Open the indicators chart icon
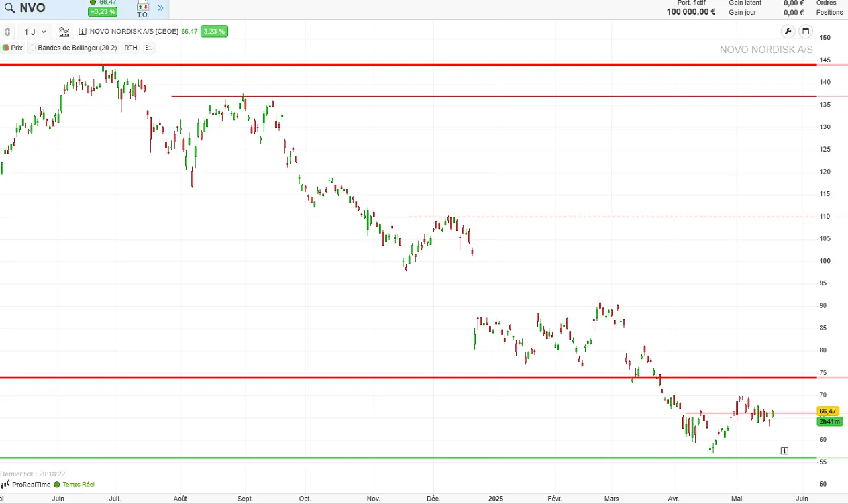 64,31
